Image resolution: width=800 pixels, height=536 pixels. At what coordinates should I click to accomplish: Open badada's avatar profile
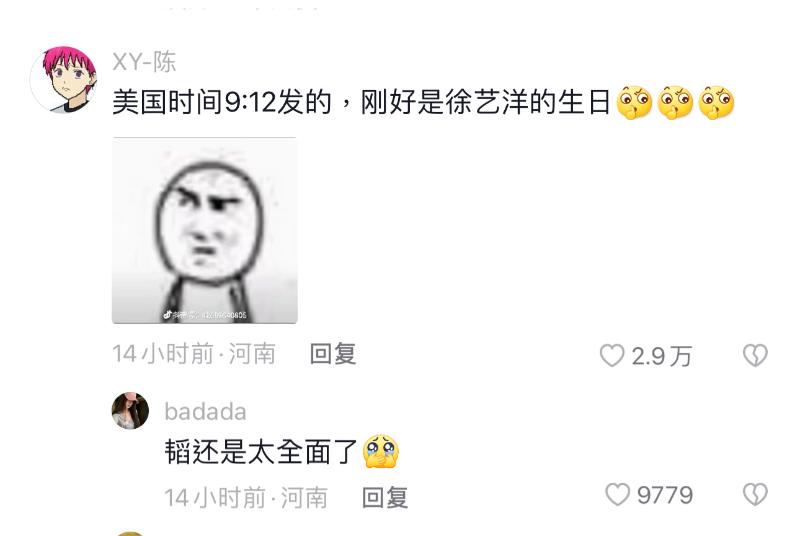[130, 411]
